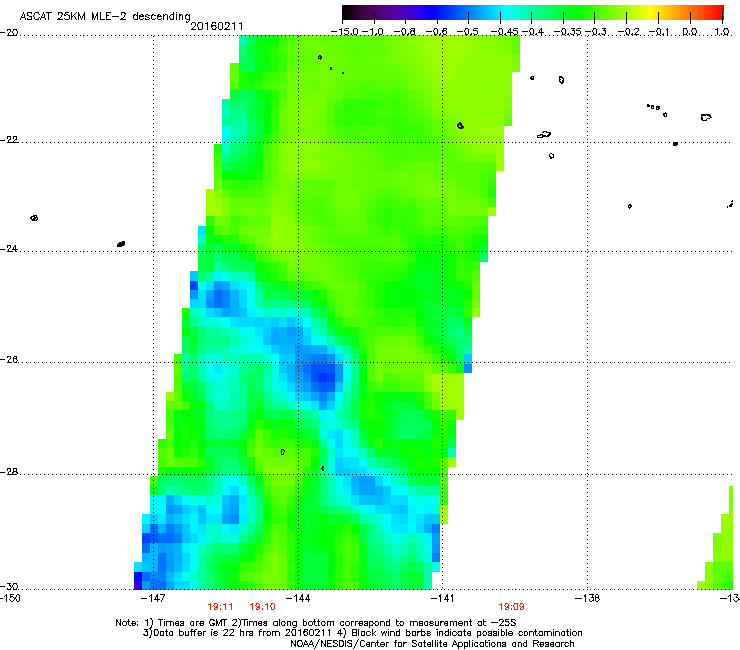740x650 pixels.
Task: Click the -138 longitude axis label
Action: point(588,598)
